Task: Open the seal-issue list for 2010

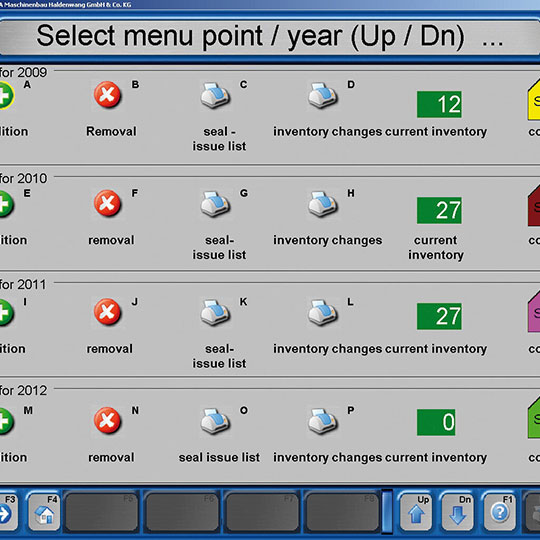Action: coord(215,204)
